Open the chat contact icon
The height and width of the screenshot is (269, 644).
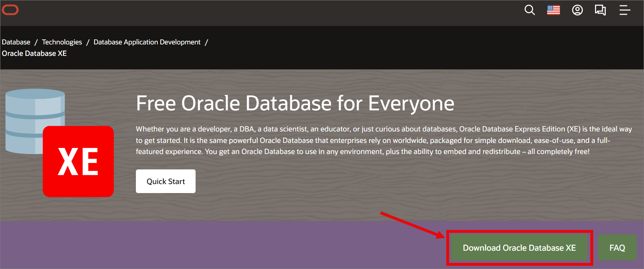(600, 10)
